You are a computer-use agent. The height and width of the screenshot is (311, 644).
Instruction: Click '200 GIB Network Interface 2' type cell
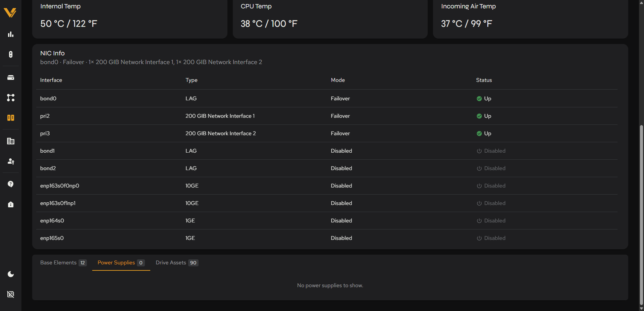tap(221, 133)
